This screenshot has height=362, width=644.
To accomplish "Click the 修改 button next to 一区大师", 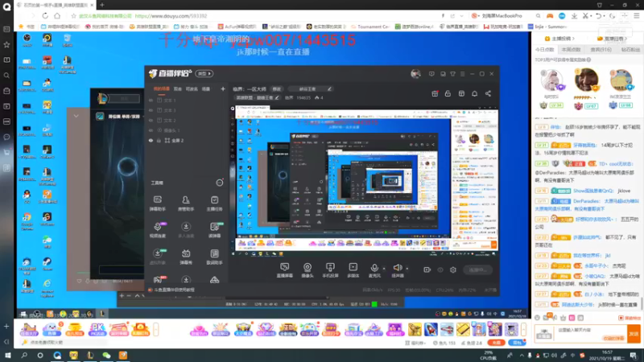I will [x=276, y=89].
